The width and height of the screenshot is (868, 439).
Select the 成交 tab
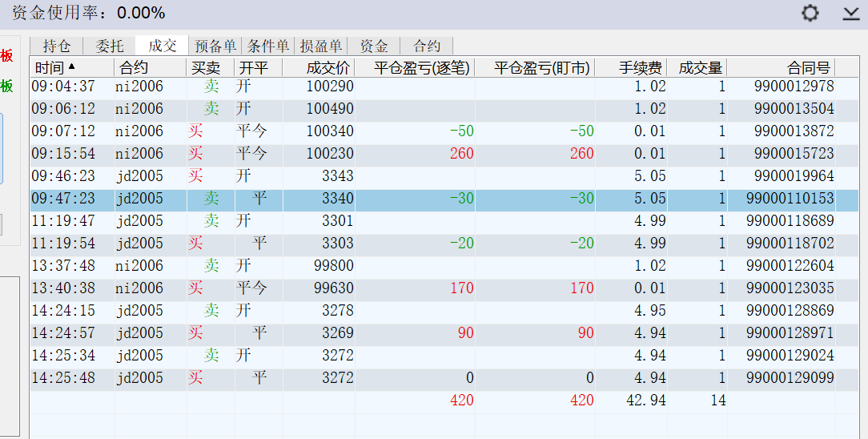163,46
